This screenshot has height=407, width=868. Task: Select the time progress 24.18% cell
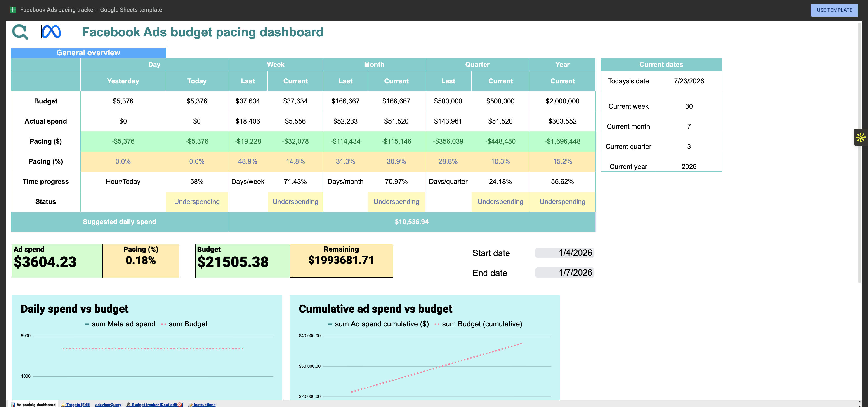500,181
